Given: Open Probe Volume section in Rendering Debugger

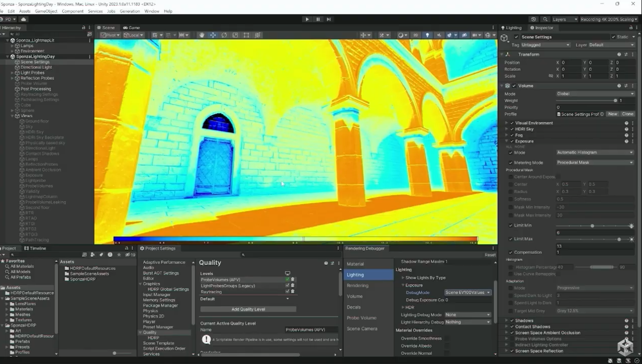Looking at the screenshot, I should coord(361,318).
